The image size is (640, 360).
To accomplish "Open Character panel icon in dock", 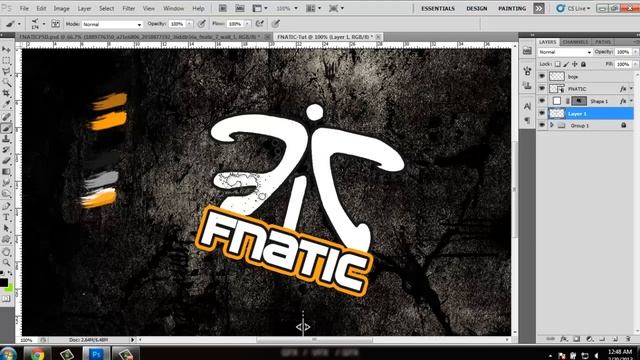I will click(x=527, y=106).
